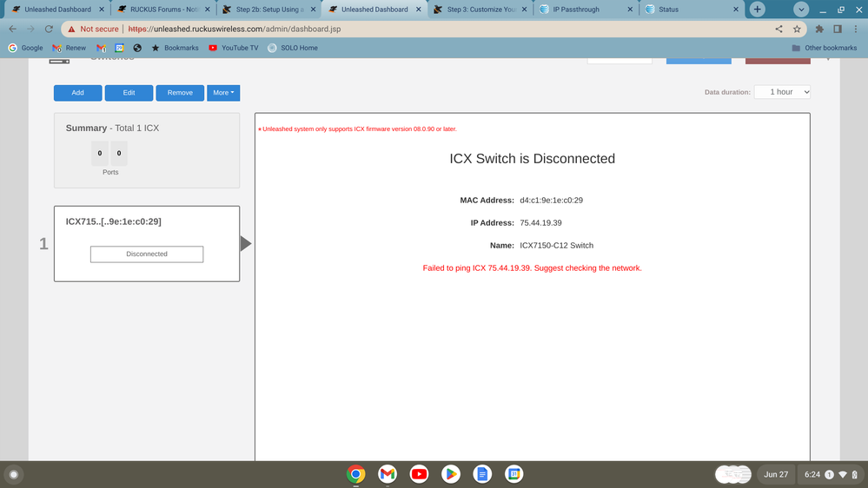Image resolution: width=868 pixels, height=488 pixels.
Task: Share this page icon
Action: click(x=779, y=29)
